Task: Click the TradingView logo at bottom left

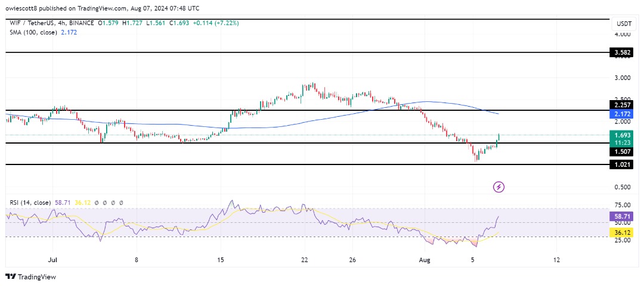Action: [x=30, y=277]
